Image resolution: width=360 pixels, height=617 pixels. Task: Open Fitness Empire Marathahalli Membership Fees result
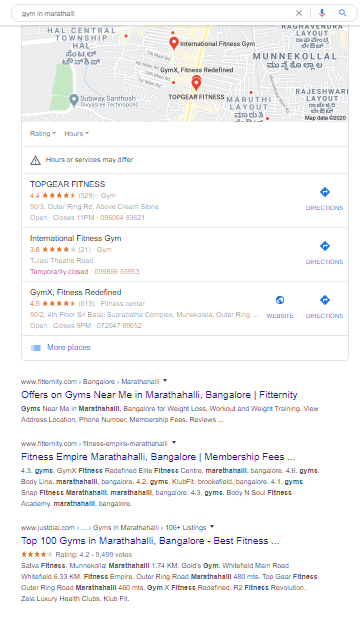click(x=158, y=457)
